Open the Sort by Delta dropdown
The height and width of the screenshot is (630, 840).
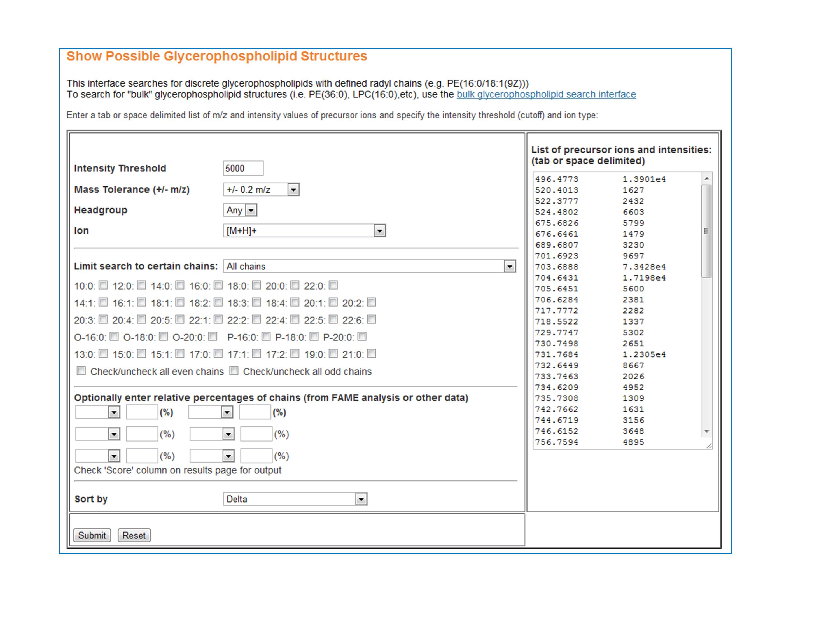click(295, 499)
